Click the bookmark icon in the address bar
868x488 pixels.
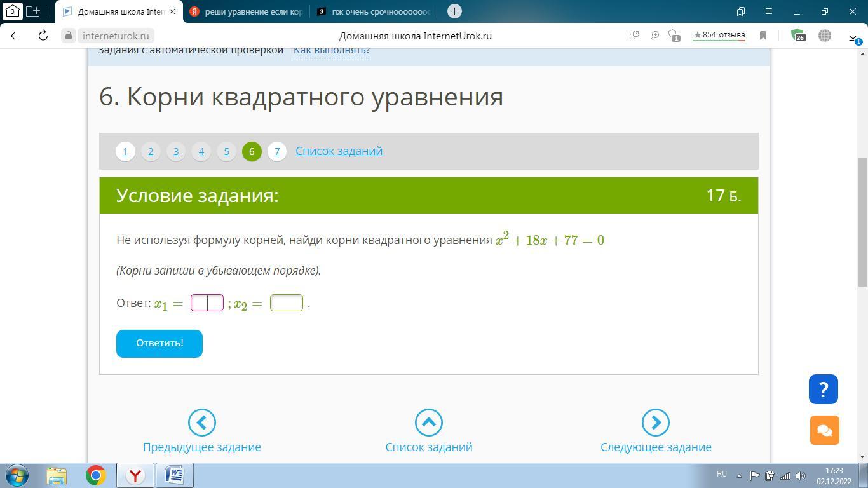pyautogui.click(x=763, y=36)
